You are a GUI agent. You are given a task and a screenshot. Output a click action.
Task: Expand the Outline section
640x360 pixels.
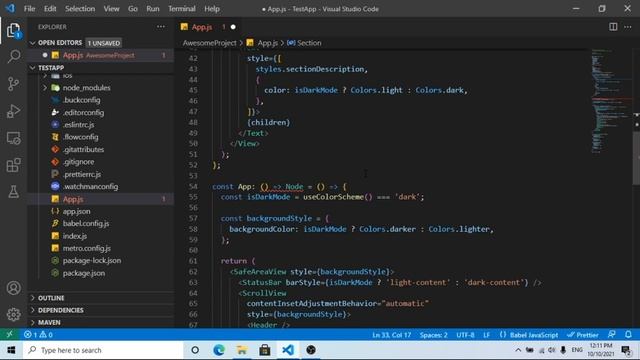51,298
